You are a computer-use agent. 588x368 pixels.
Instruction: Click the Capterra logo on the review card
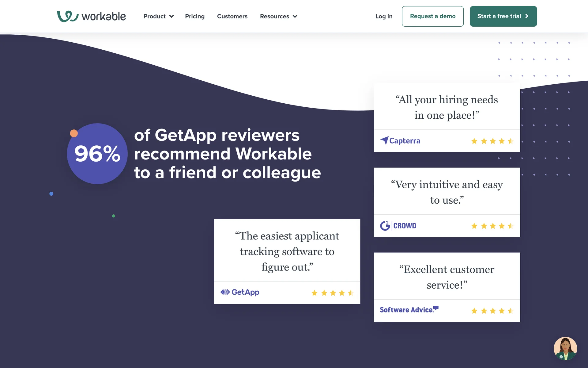pyautogui.click(x=400, y=141)
